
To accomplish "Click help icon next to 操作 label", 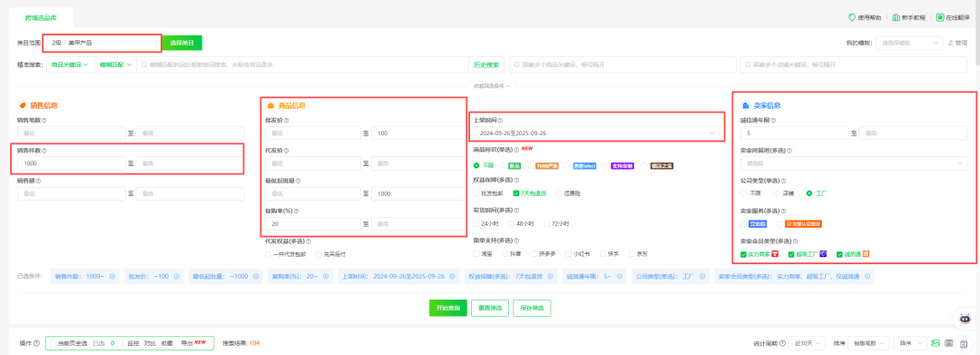I will (37, 343).
